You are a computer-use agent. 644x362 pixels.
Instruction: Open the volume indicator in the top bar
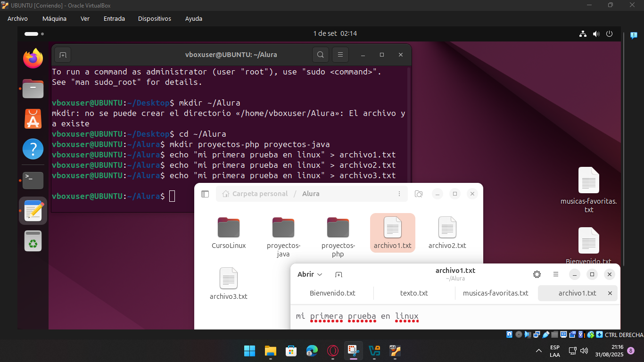(596, 34)
